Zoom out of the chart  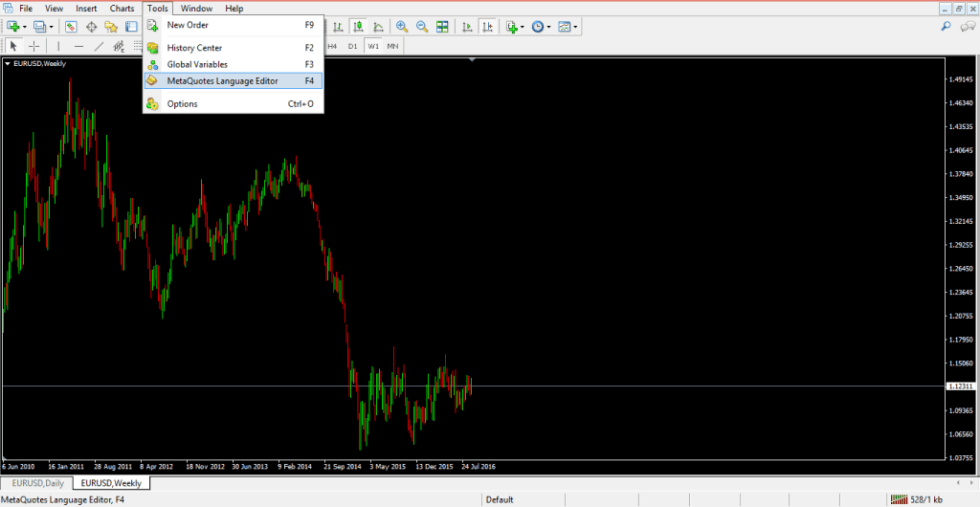[x=422, y=26]
